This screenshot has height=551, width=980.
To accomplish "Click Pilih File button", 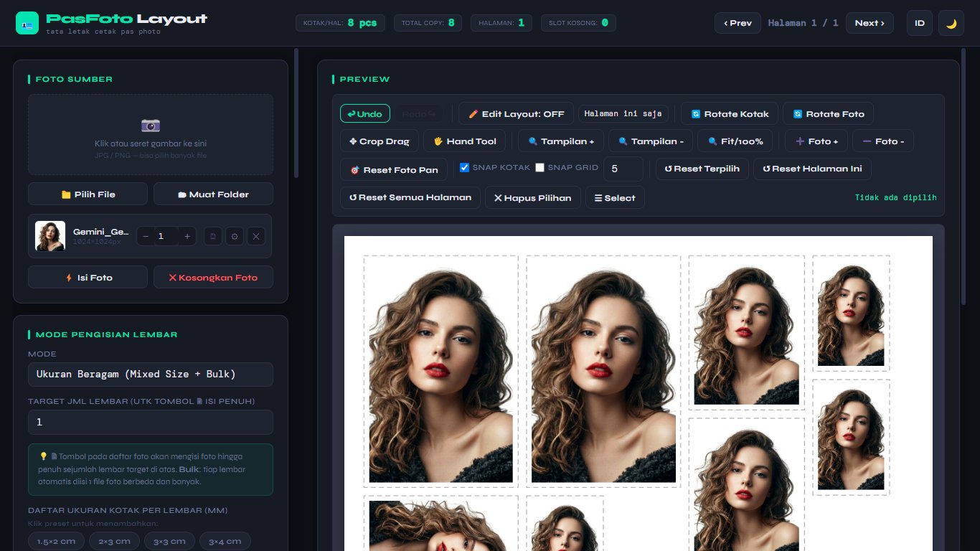I will click(x=88, y=194).
